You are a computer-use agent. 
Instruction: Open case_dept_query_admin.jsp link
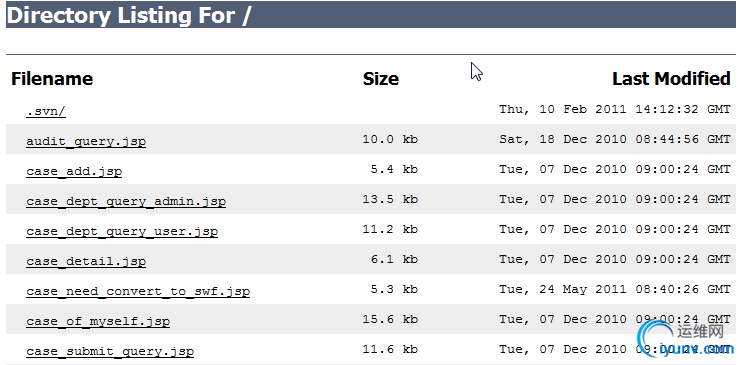coord(126,202)
